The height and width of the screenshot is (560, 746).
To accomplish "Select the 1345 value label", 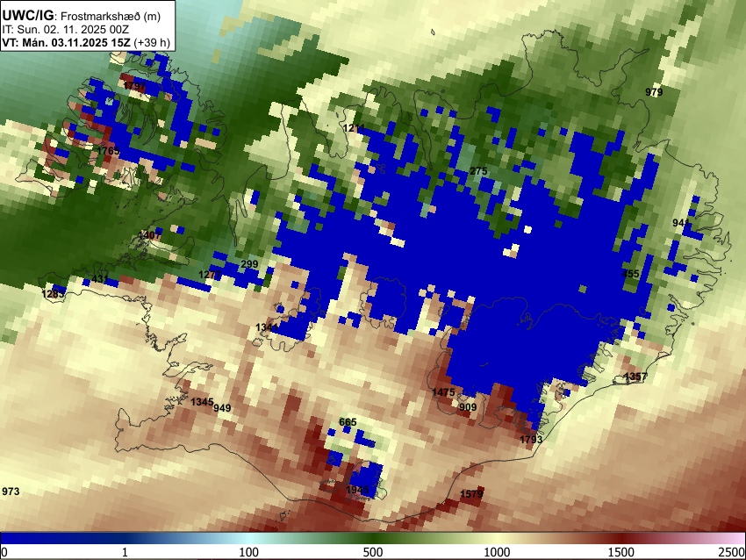I will pos(202,402).
